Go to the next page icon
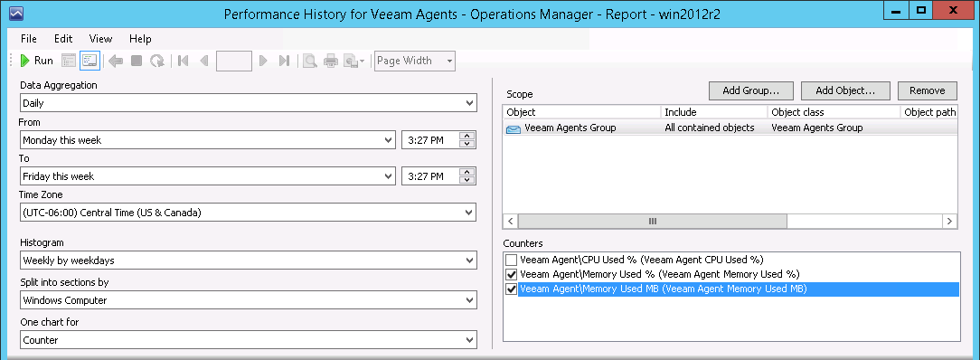980x360 pixels. [x=263, y=61]
